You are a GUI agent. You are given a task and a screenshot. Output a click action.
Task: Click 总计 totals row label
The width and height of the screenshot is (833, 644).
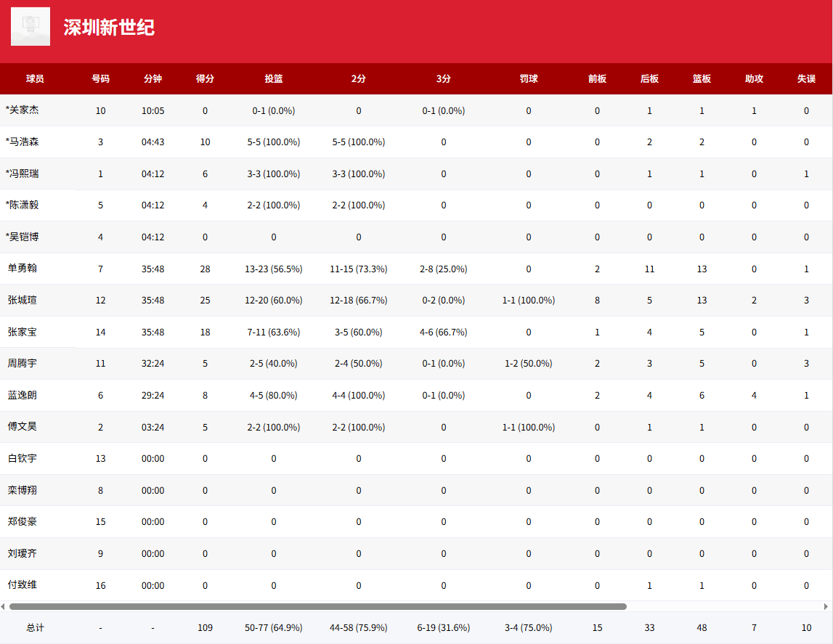[35, 627]
